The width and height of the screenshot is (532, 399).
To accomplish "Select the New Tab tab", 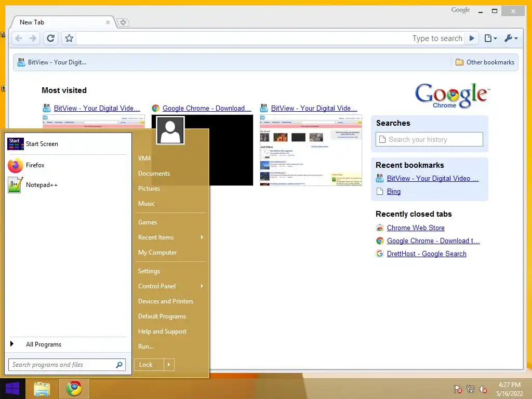I will (x=63, y=22).
